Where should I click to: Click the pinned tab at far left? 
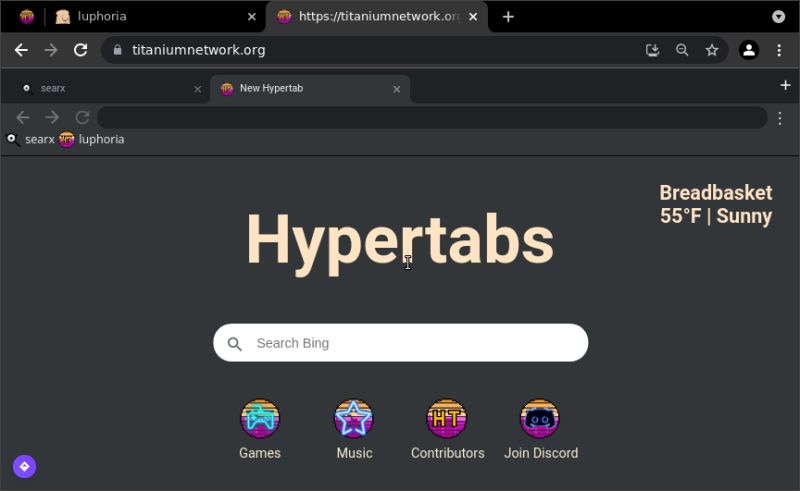click(x=27, y=17)
